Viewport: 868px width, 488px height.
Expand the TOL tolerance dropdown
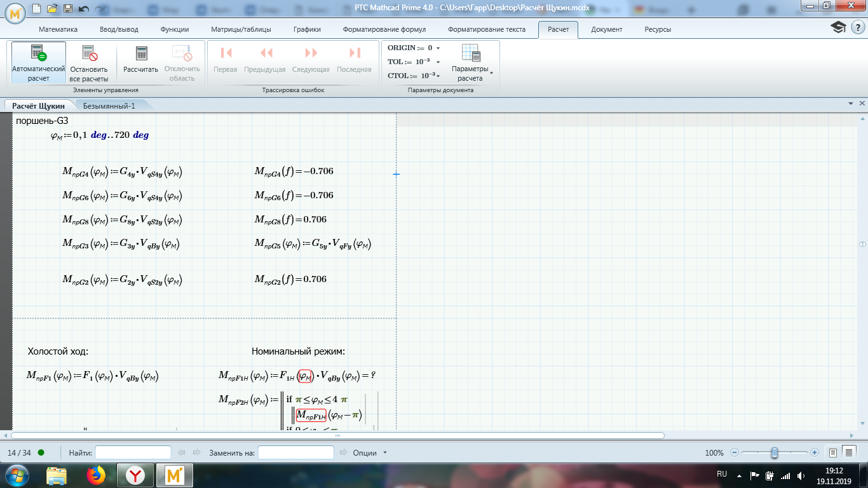pos(438,61)
